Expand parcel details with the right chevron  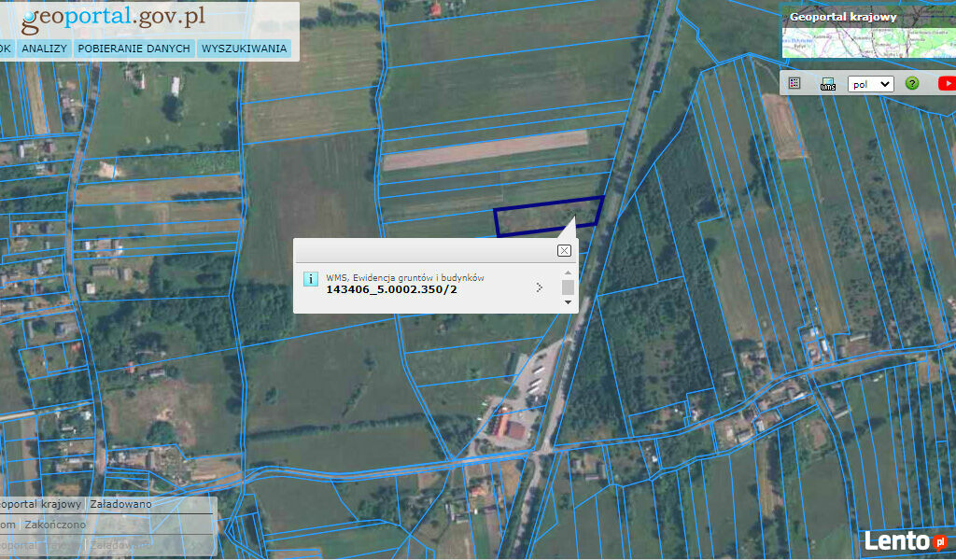pyautogui.click(x=539, y=287)
